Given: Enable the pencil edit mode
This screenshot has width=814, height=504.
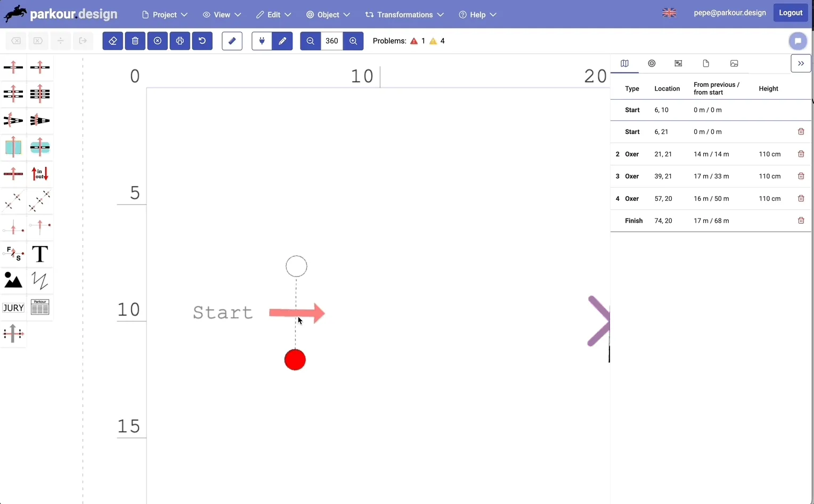Looking at the screenshot, I should (x=282, y=41).
